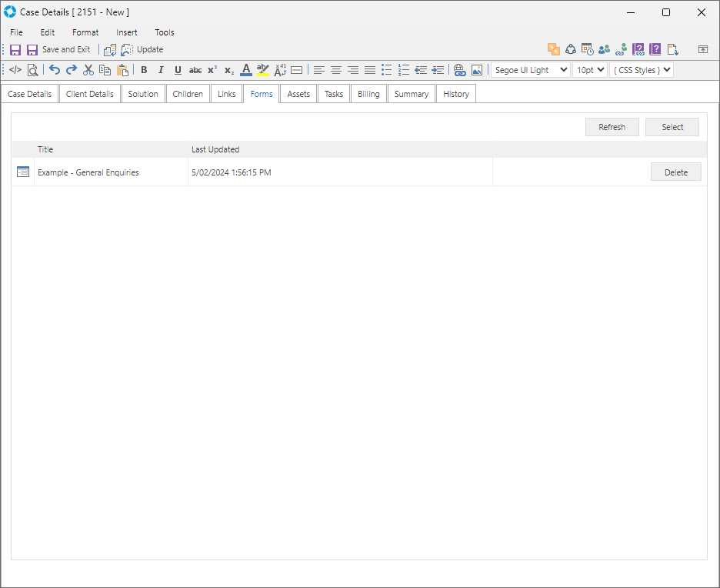This screenshot has width=720, height=588.
Task: Toggle the bulleted list icon
Action: (386, 70)
